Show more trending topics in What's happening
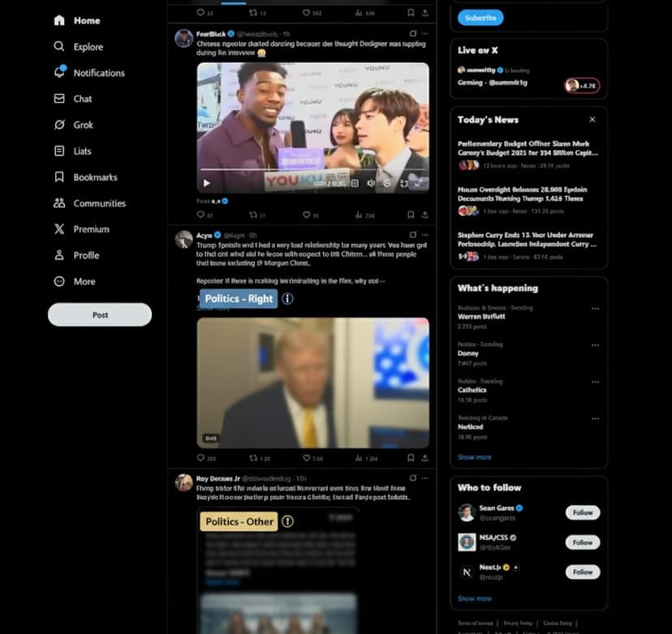This screenshot has width=672, height=634. [x=474, y=457]
